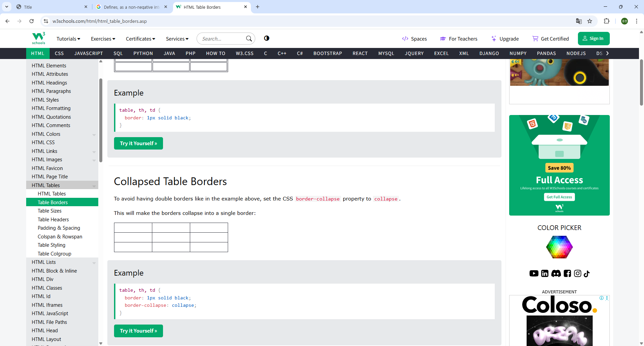Open the browser extensions icon
Image resolution: width=644 pixels, height=346 pixels.
coord(606,21)
